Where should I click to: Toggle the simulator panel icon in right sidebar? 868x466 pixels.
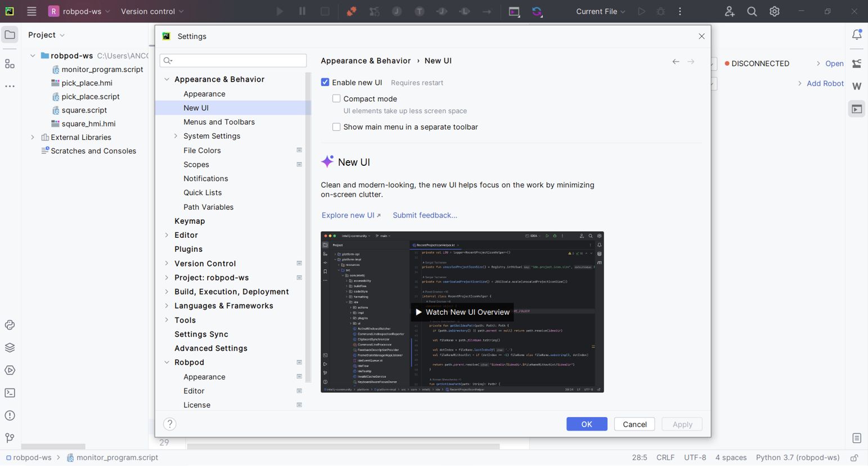[857, 109]
